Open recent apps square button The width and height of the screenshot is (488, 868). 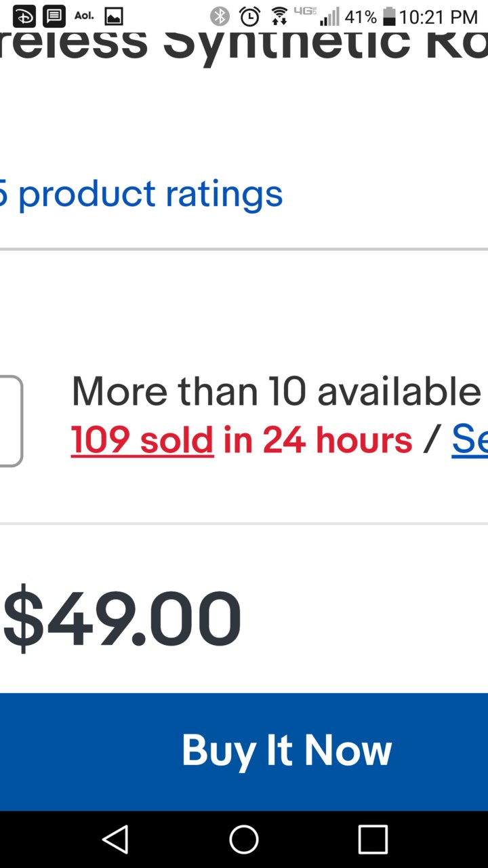[x=373, y=840]
